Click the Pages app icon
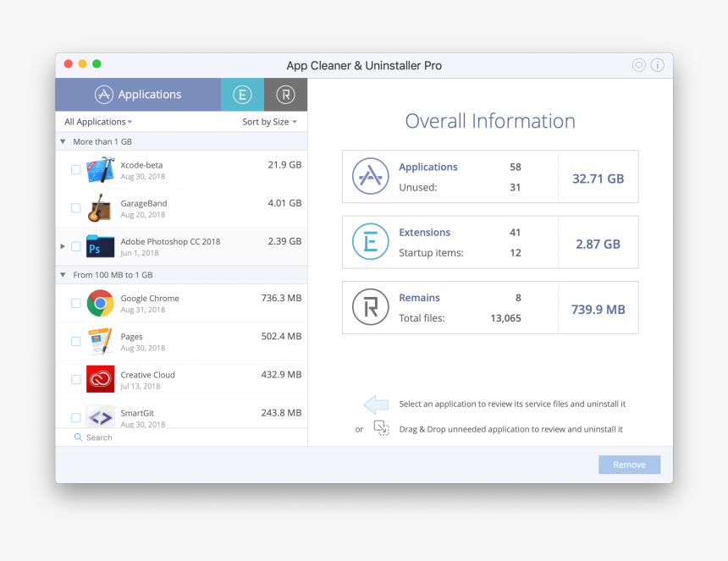 click(100, 341)
